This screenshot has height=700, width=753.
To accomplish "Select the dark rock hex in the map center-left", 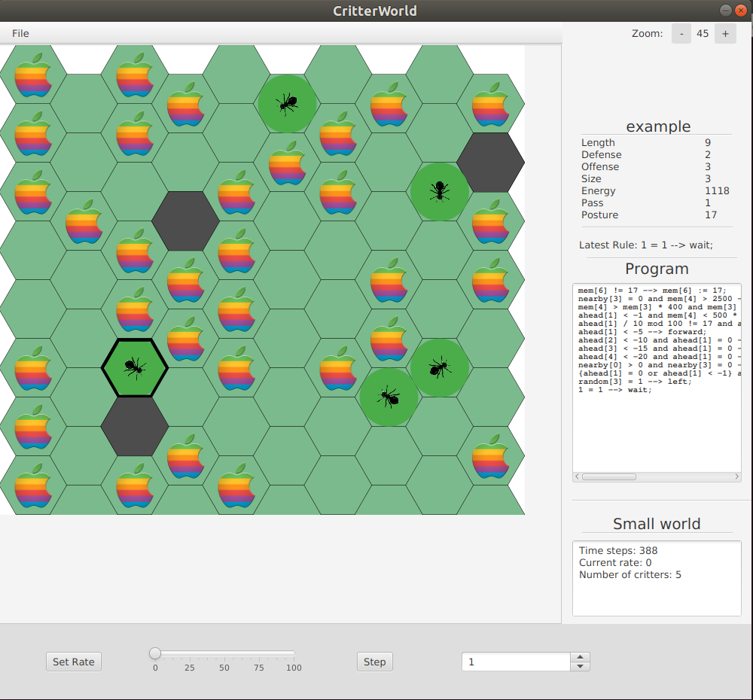I will pos(186,221).
